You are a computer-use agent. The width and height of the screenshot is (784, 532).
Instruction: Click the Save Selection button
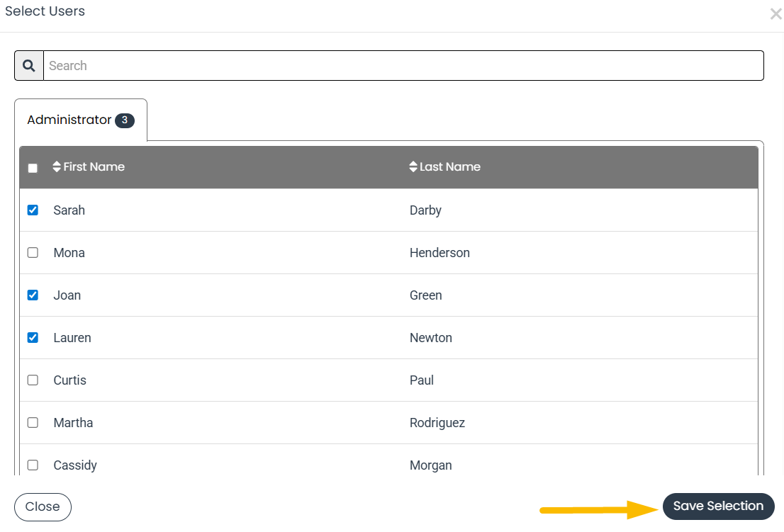[719, 506]
